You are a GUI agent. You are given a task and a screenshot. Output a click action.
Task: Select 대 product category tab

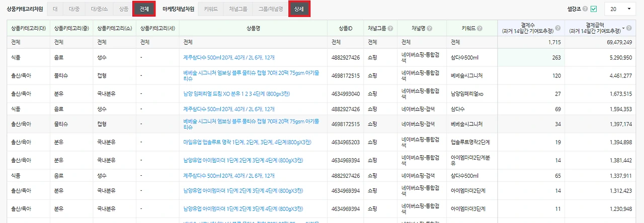(55, 9)
